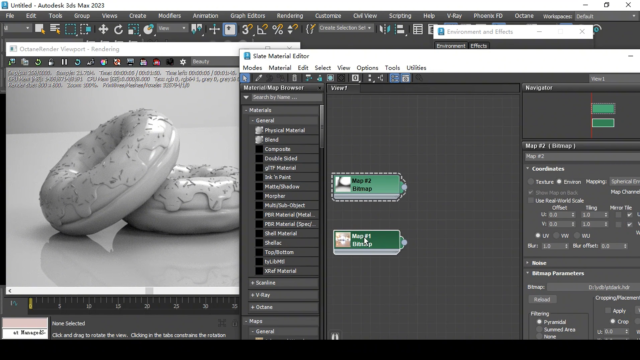Toggle the Percent Snap icon

(278, 29)
